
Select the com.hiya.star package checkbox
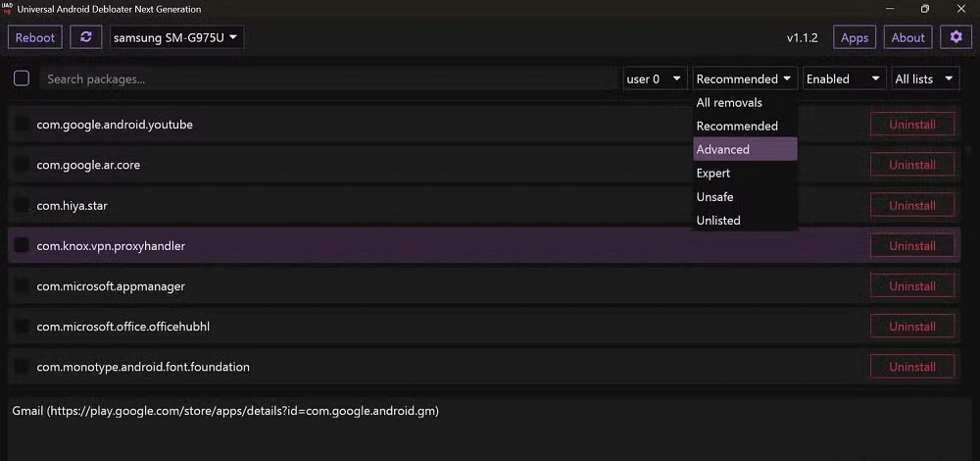[22, 205]
